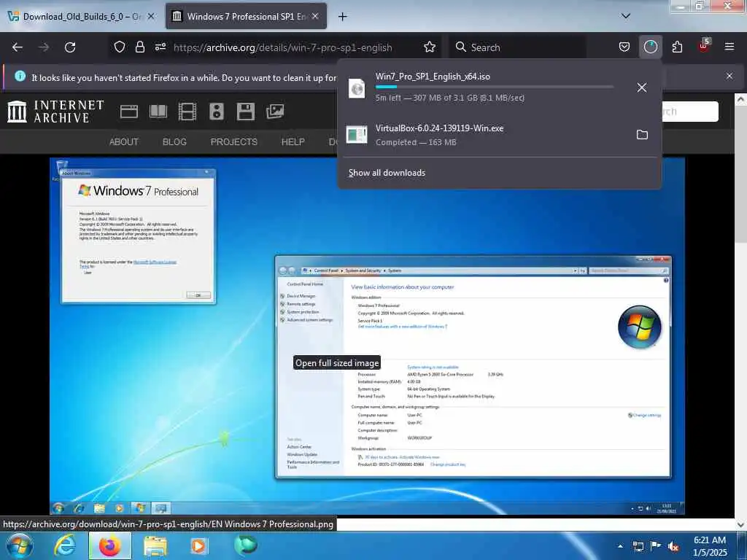Reload the current page
The image size is (747, 560).
point(70,47)
